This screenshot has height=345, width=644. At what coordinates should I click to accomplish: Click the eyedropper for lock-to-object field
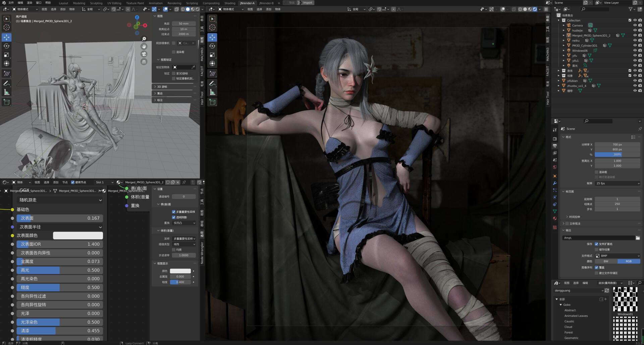pos(193,67)
